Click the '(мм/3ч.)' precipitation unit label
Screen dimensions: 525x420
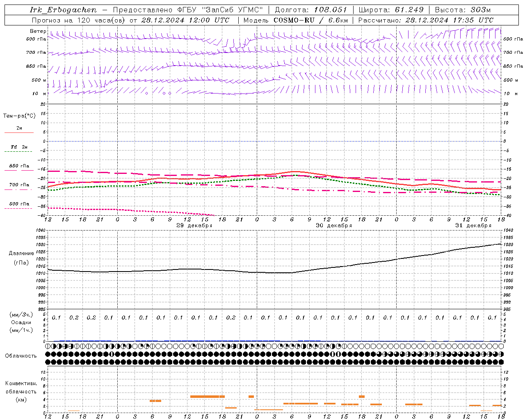(21, 315)
